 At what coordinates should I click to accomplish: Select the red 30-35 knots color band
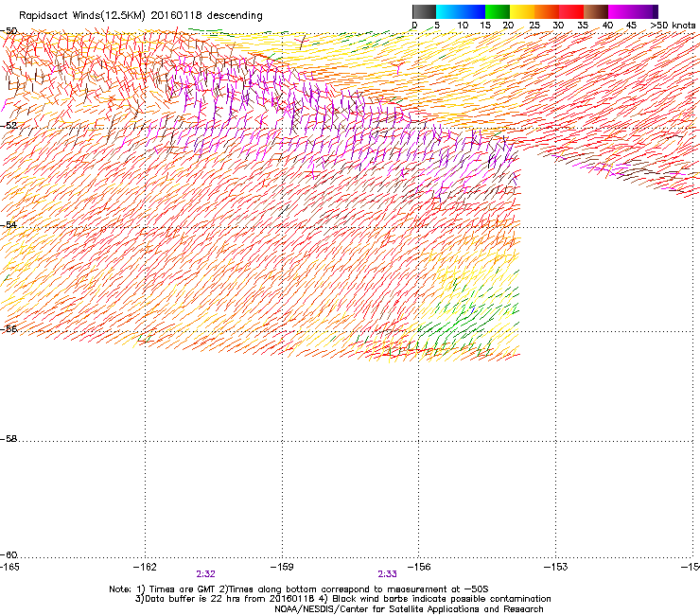click(571, 11)
